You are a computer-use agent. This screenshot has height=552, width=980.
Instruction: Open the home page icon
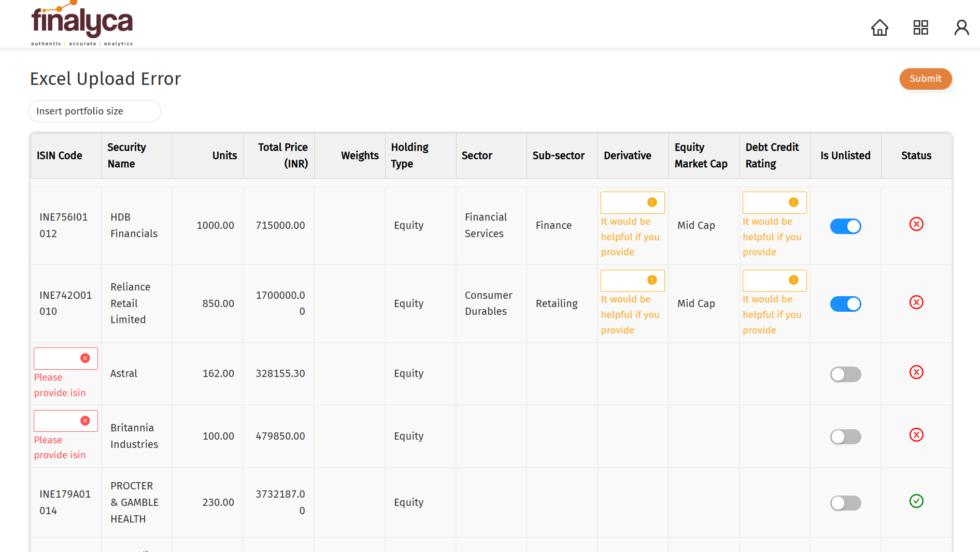(x=879, y=27)
